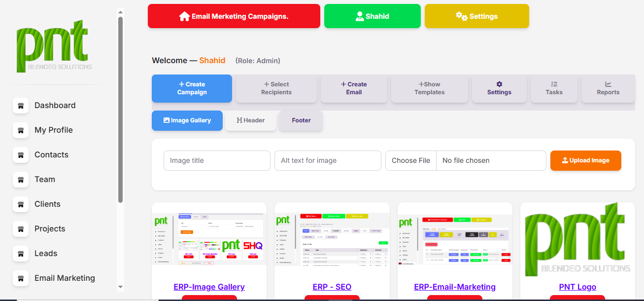
Task: Click the Shahid name in welcome text
Action: tap(212, 61)
